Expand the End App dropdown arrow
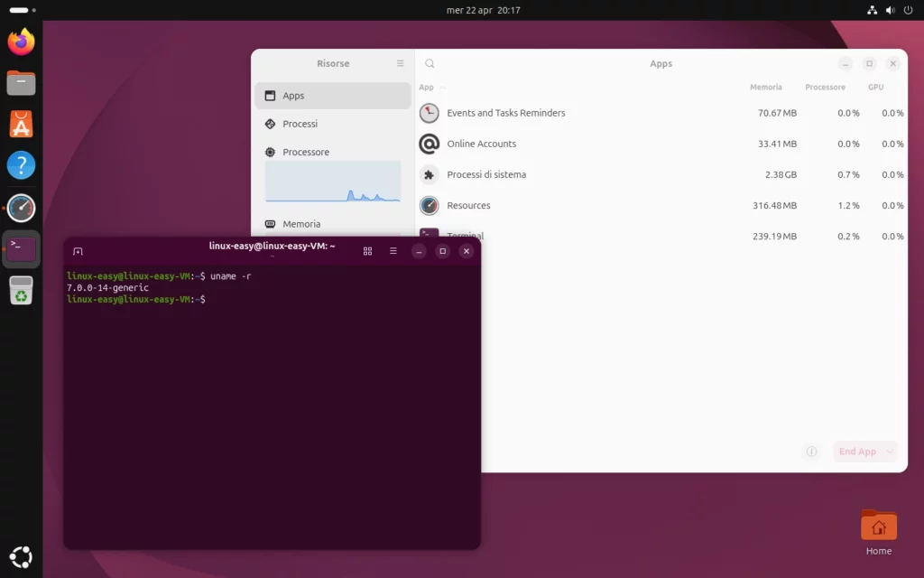This screenshot has width=924, height=578. 888,451
